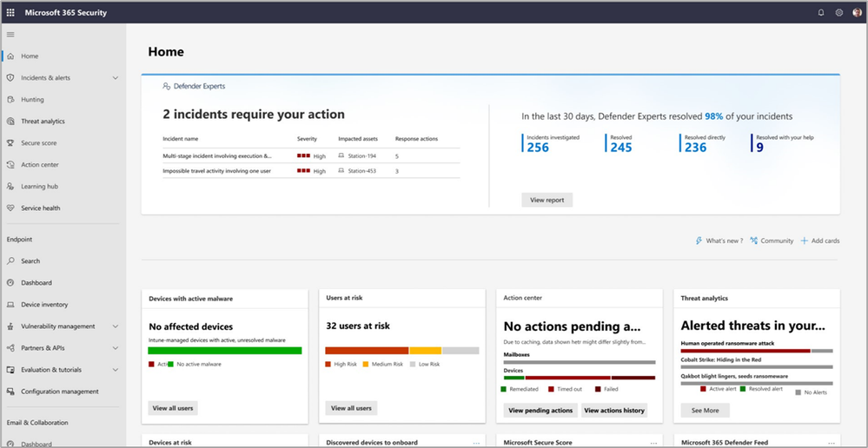Click the What's new lightning icon
The height and width of the screenshot is (448, 868).
pyautogui.click(x=699, y=240)
